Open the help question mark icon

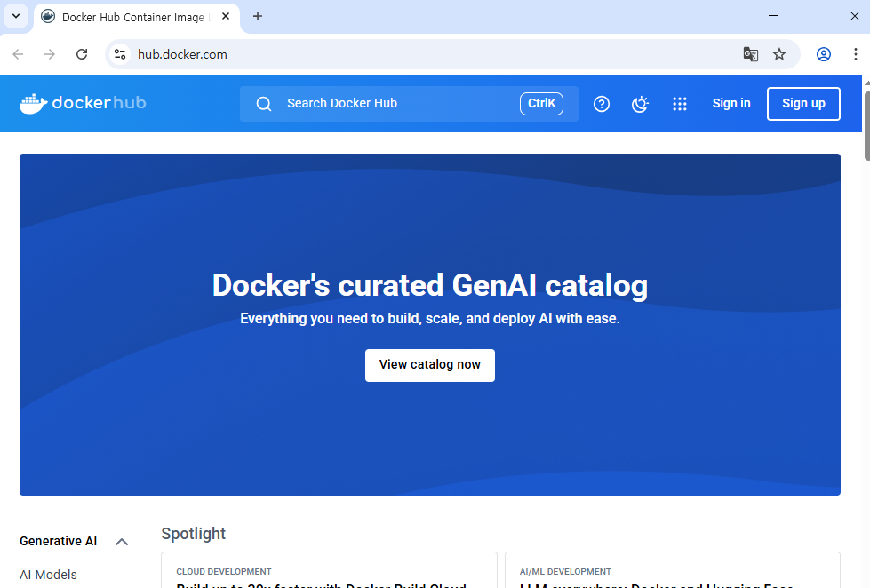[602, 104]
